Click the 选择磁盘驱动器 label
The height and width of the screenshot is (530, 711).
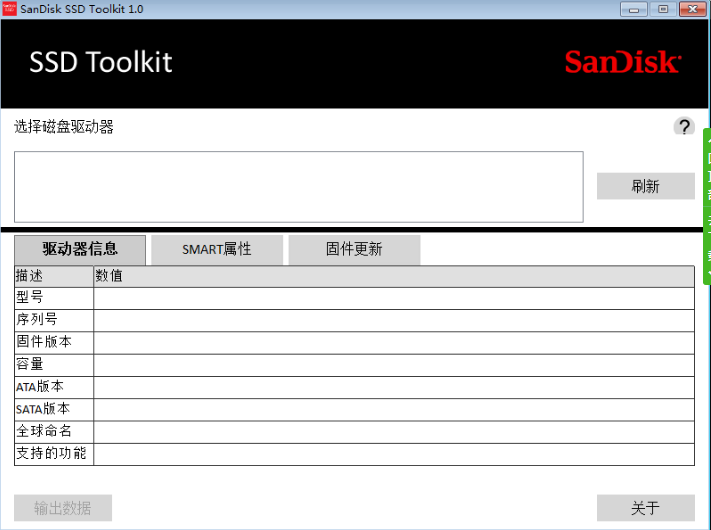click(x=64, y=126)
